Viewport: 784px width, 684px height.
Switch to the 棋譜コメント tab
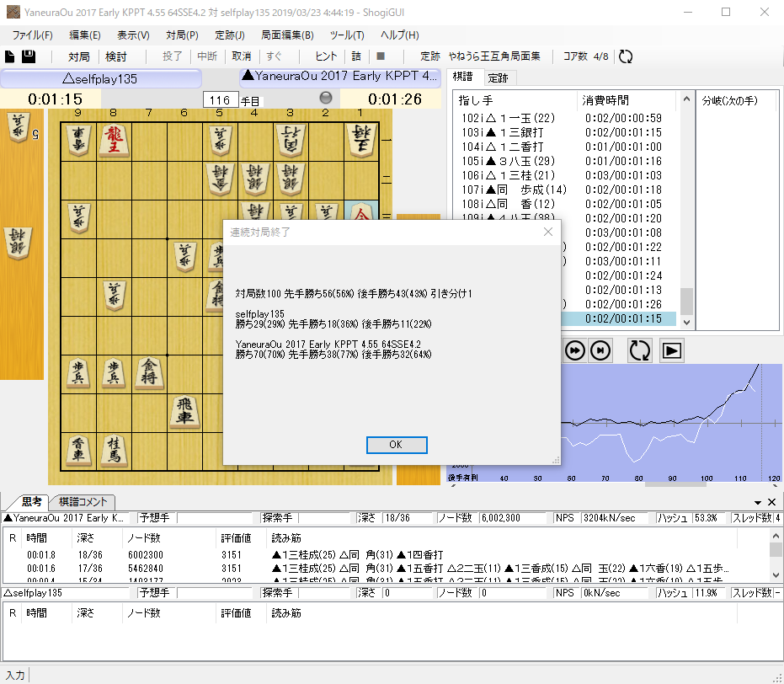tap(83, 502)
